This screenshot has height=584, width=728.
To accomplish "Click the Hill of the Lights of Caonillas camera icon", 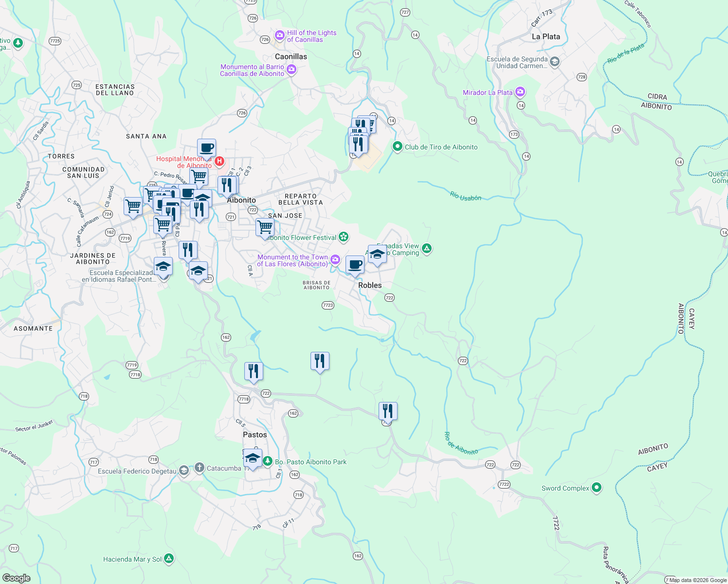I will coord(279,35).
